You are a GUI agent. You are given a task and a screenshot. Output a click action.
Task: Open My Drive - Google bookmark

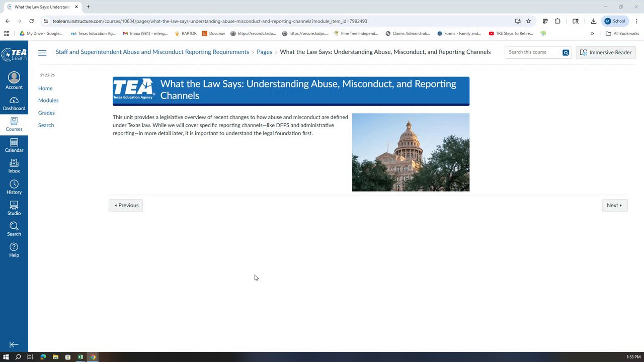tap(41, 34)
